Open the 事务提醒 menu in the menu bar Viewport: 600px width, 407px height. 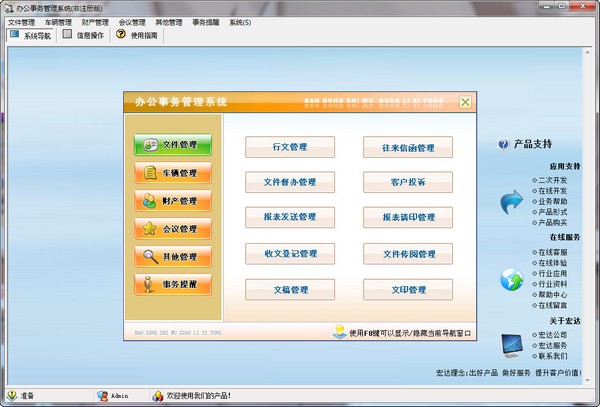[206, 23]
